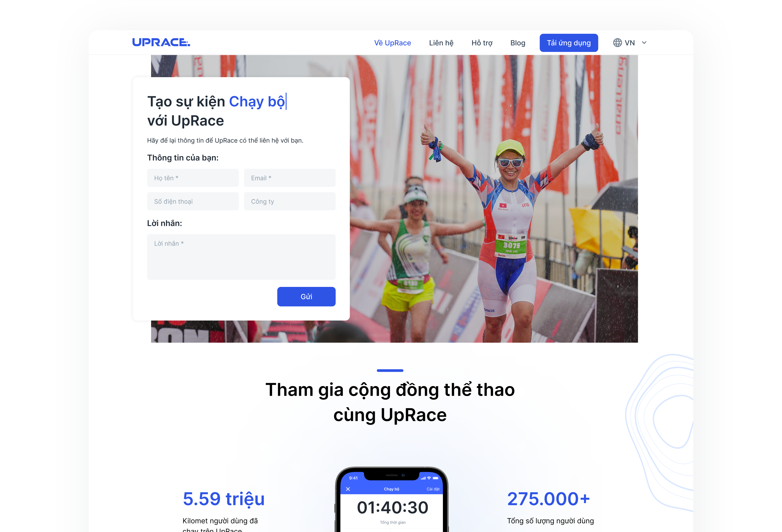Visit the Blog page
This screenshot has width=782, height=532.
click(x=517, y=43)
